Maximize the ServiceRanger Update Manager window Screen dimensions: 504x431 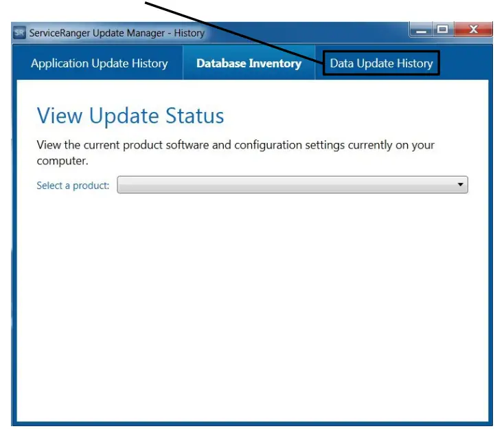point(443,30)
